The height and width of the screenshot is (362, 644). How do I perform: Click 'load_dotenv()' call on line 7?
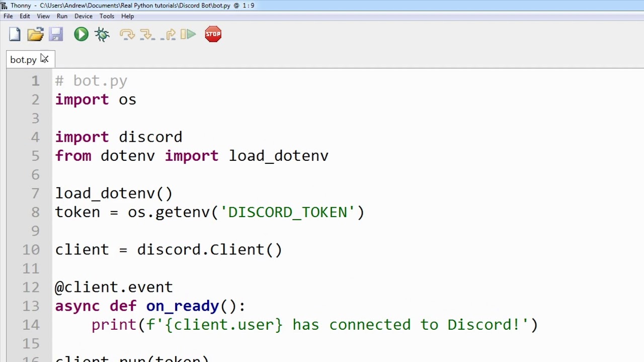[x=114, y=194]
